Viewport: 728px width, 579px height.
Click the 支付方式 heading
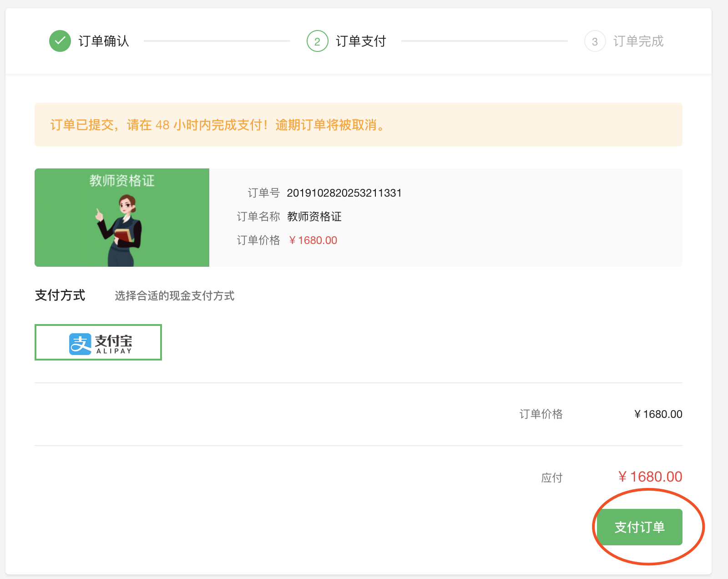pyautogui.click(x=60, y=295)
